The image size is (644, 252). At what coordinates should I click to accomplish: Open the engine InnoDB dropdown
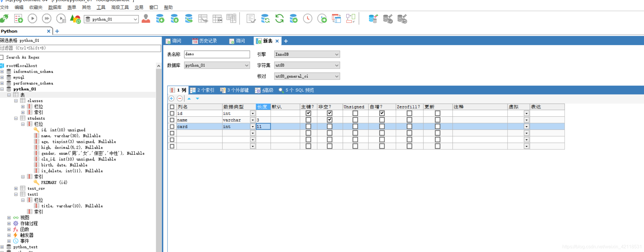(x=307, y=54)
